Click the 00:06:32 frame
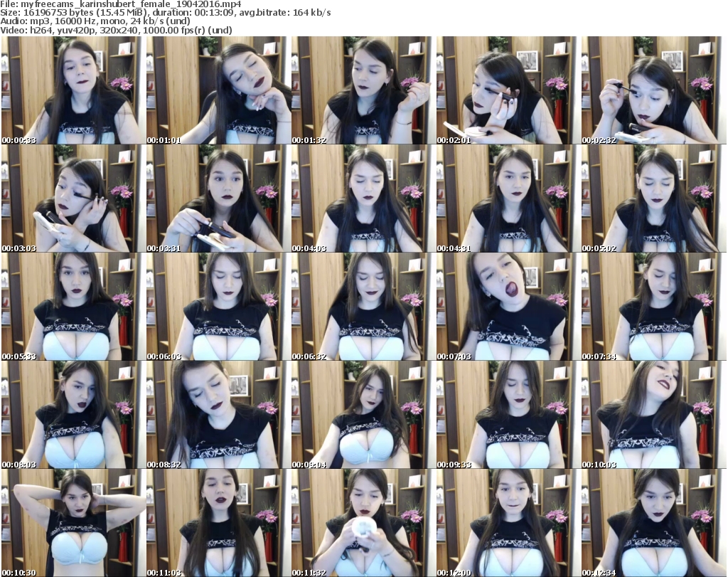Image resolution: width=728 pixels, height=577 pixels. 363,307
